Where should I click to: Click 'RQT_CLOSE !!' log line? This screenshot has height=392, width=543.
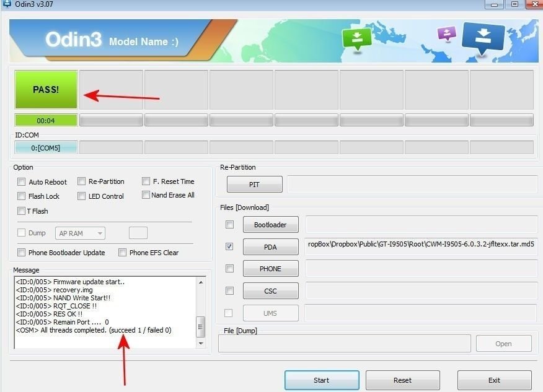pos(56,306)
